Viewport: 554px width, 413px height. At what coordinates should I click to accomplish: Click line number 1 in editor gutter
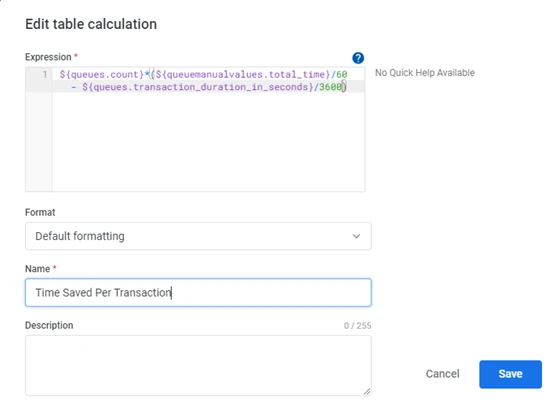click(45, 75)
